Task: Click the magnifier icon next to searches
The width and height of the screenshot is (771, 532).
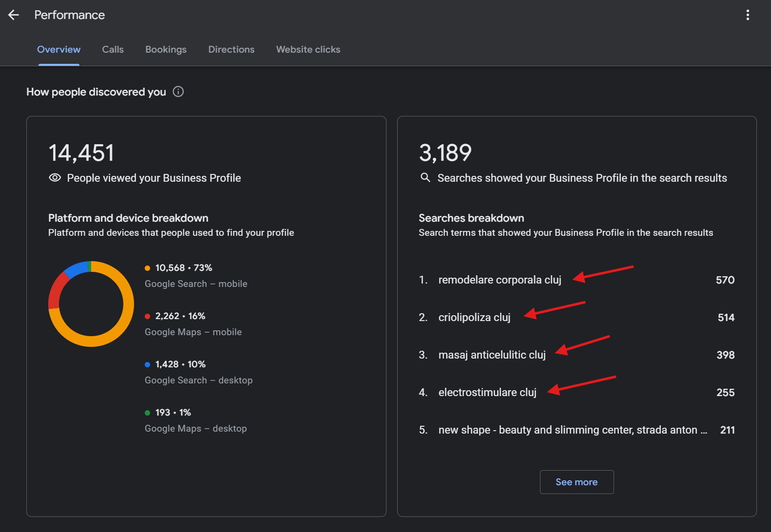Action: (x=425, y=178)
